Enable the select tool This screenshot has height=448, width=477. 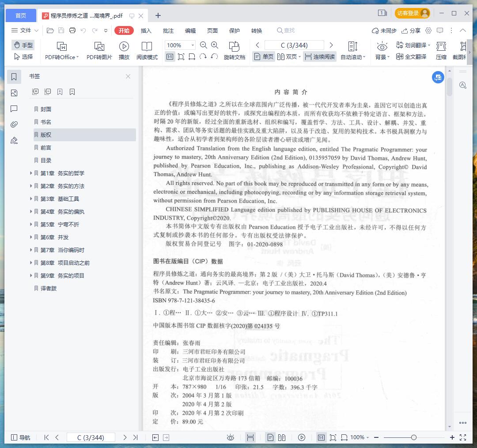click(23, 56)
